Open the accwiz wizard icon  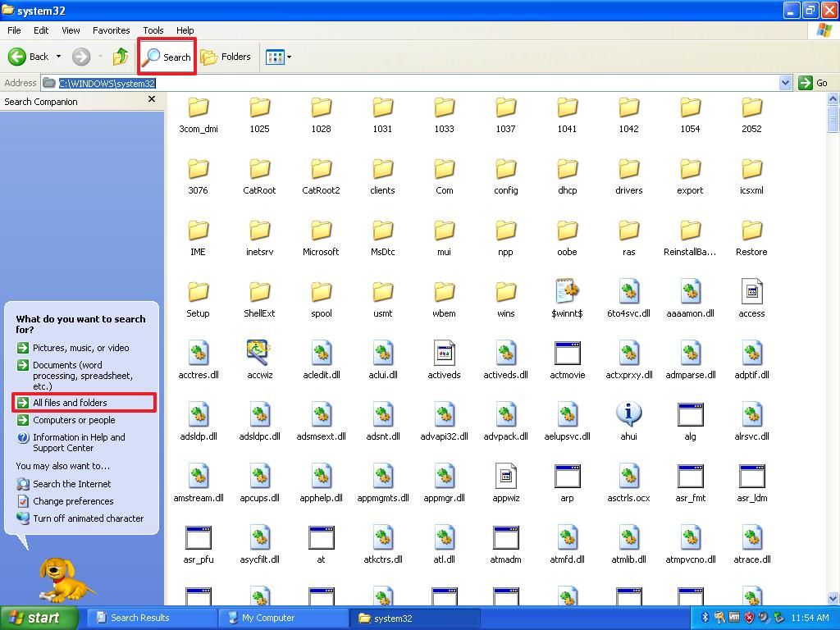click(x=259, y=353)
